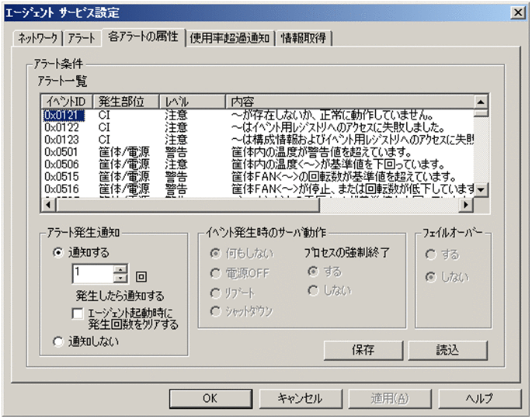This screenshot has height=419, width=532.
Task: Tick エージェント起動時に発生回数をクリアする checkbox
Action: point(125,319)
